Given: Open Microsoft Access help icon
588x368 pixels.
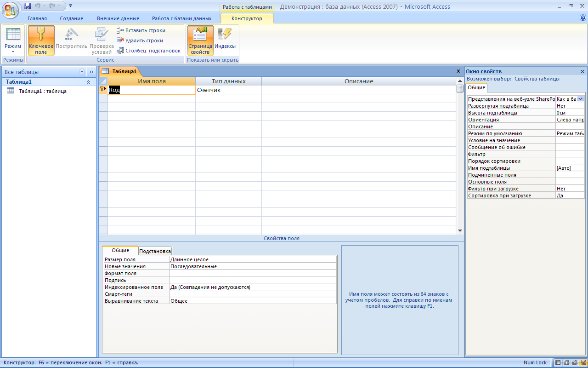Looking at the screenshot, I should point(583,18).
